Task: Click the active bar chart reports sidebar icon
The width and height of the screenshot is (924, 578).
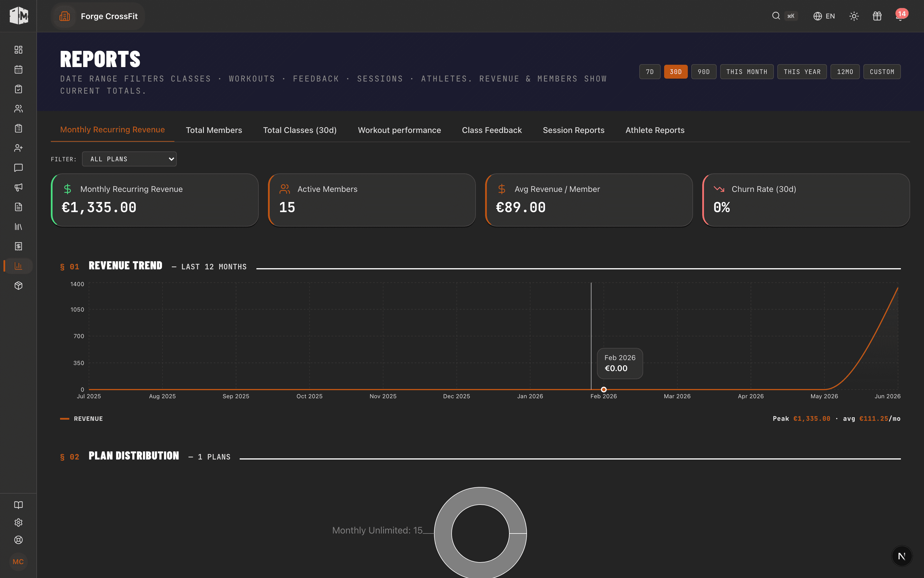Action: [18, 266]
